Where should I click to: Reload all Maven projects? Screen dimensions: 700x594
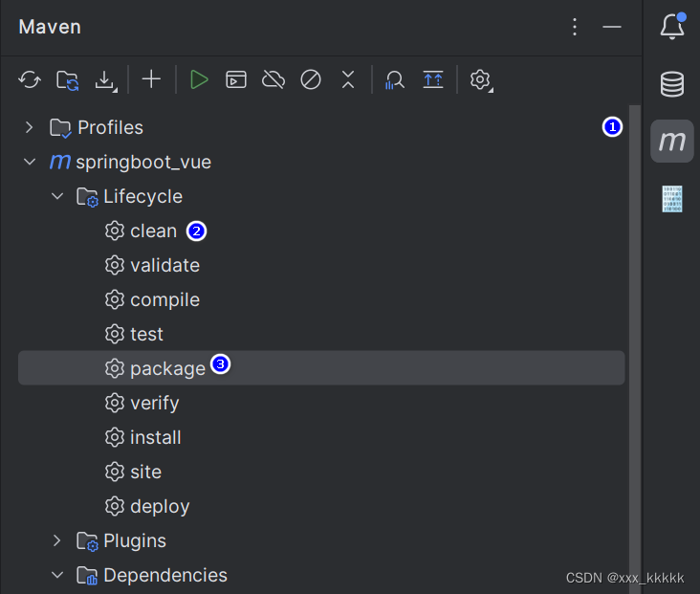[x=30, y=80]
